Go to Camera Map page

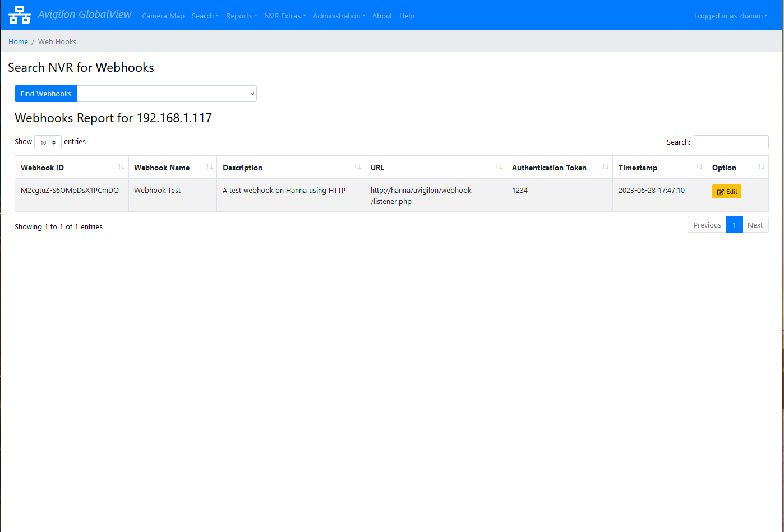[163, 16]
